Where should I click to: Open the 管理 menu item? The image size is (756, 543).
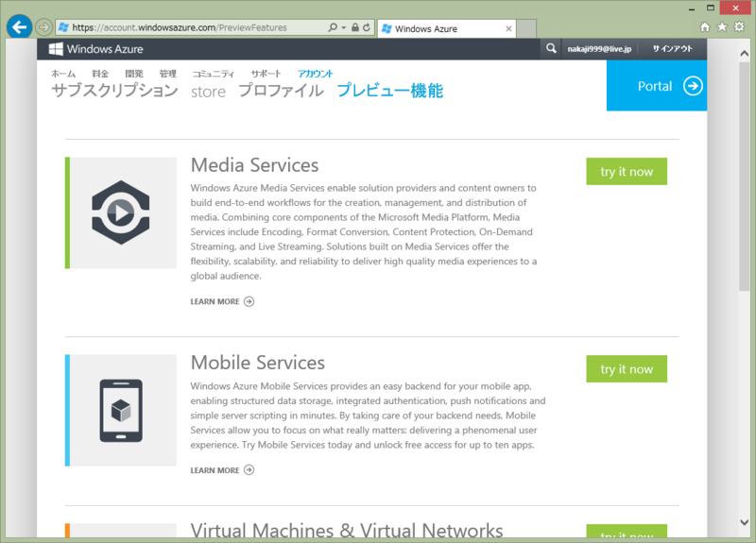coord(168,74)
